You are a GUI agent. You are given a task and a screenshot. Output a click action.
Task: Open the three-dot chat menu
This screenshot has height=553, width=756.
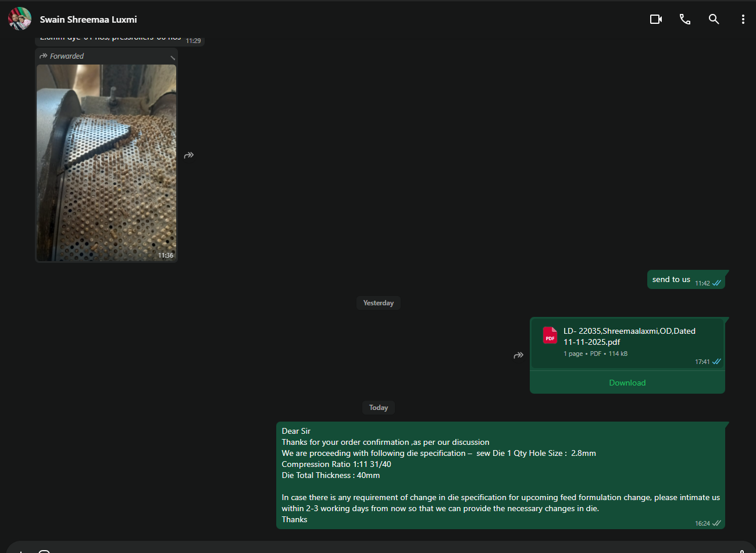pyautogui.click(x=743, y=19)
